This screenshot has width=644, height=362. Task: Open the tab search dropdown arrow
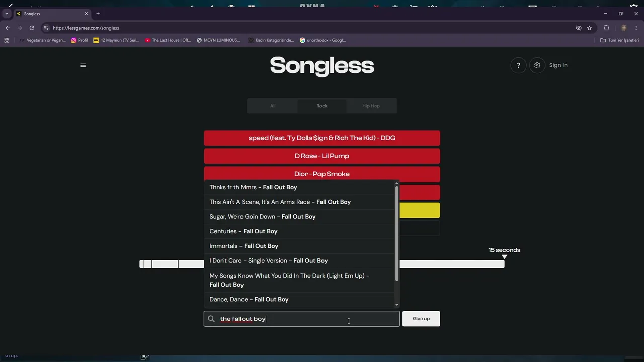[7, 14]
